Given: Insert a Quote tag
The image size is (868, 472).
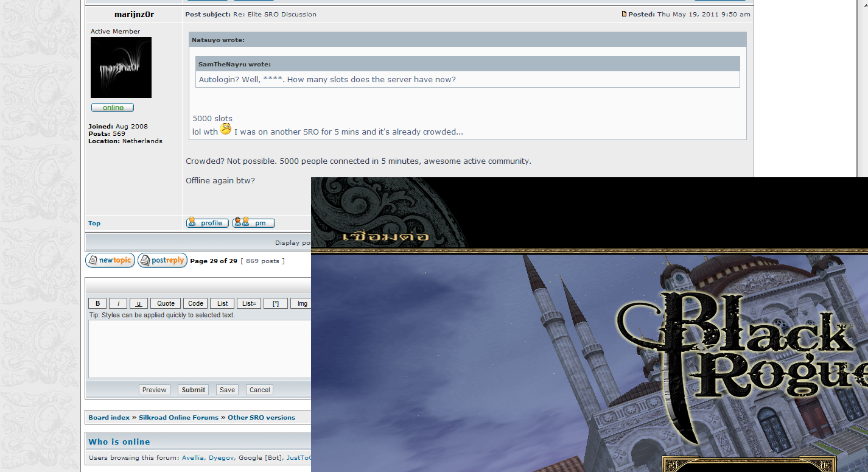Looking at the screenshot, I should (x=166, y=303).
